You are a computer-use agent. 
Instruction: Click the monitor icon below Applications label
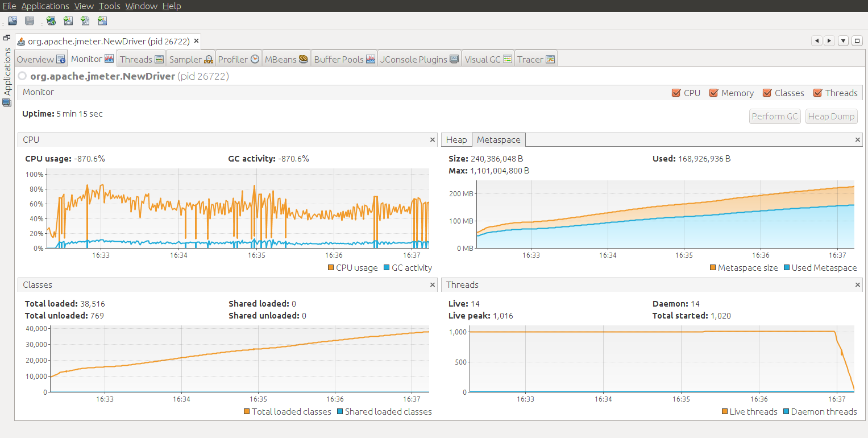[x=6, y=102]
